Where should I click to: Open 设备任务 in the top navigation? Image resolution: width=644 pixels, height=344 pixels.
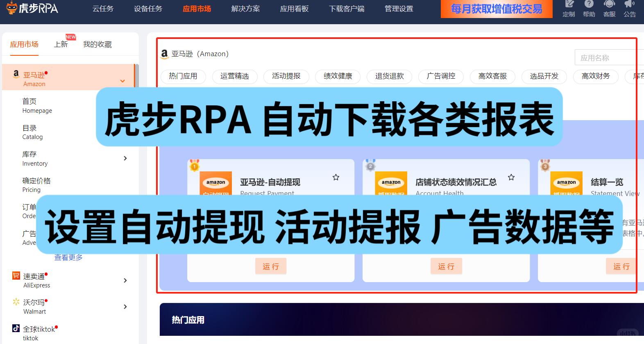[148, 9]
